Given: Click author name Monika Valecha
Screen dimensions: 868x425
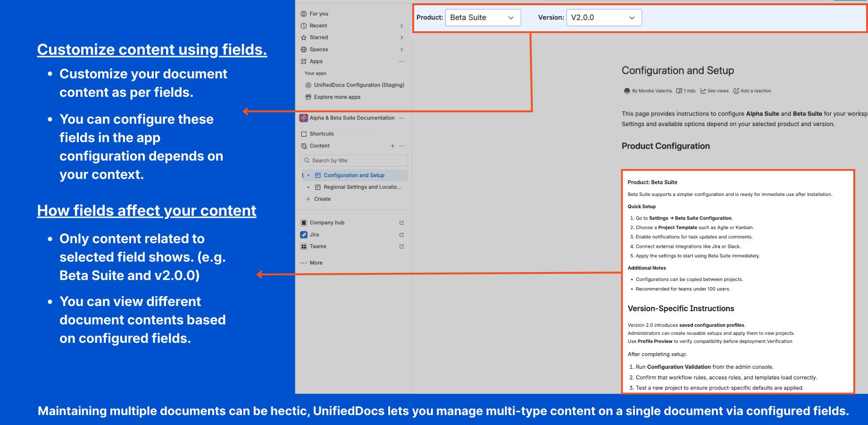Looking at the screenshot, I should coord(655,91).
